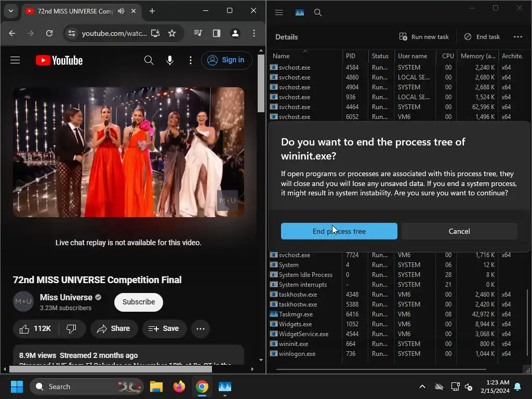Click the End task button in Details
532x399 pixels.
[482, 37]
